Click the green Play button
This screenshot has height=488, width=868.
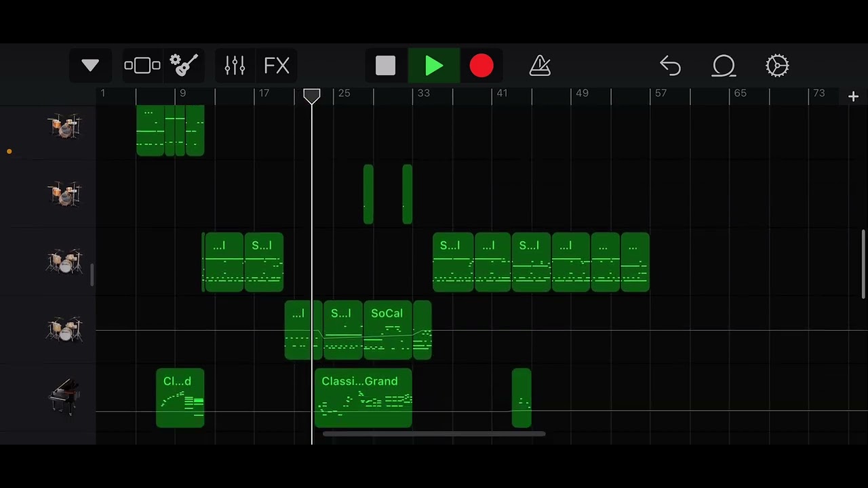click(x=434, y=66)
